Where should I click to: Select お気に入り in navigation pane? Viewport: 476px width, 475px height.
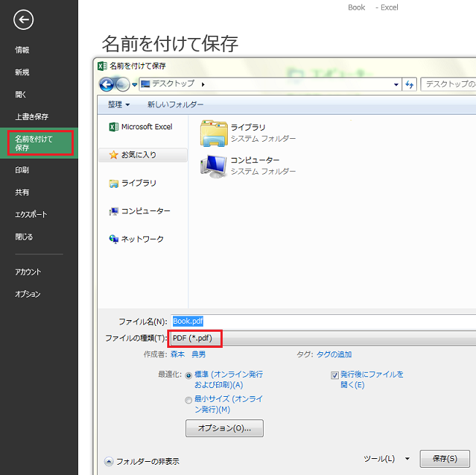(142, 155)
